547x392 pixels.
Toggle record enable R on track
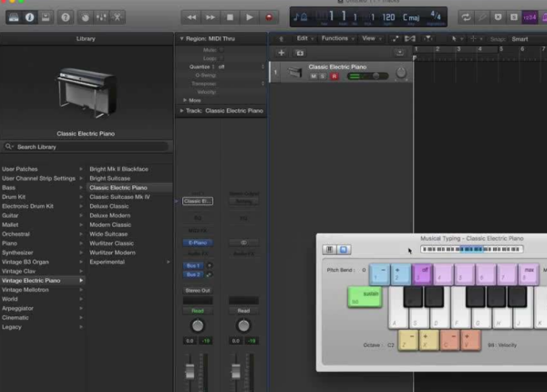[x=335, y=77]
